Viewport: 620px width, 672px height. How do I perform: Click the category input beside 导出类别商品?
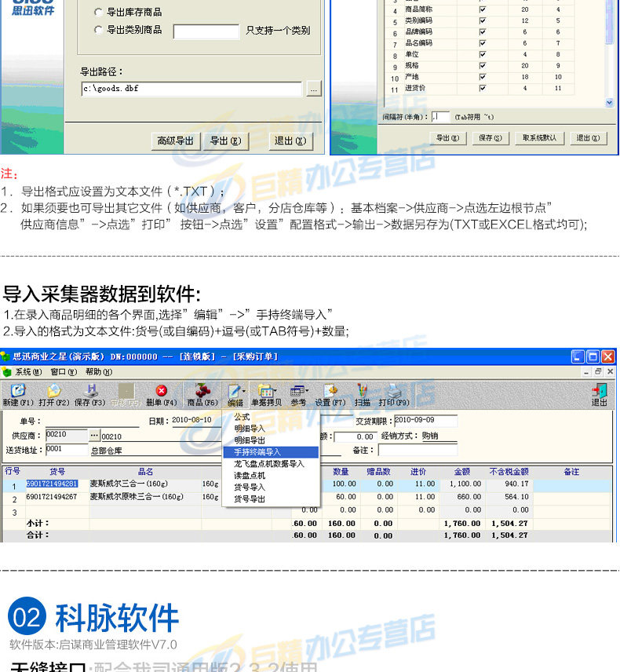(x=206, y=31)
